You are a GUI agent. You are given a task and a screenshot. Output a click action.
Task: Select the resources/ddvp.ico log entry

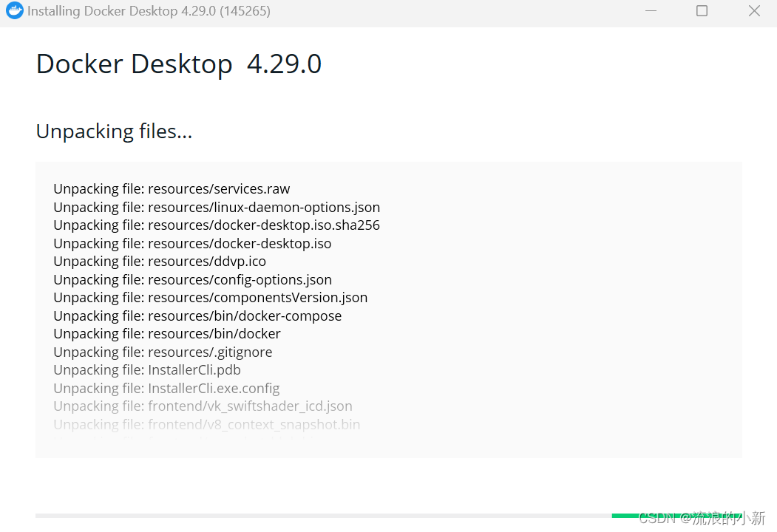[x=160, y=262]
